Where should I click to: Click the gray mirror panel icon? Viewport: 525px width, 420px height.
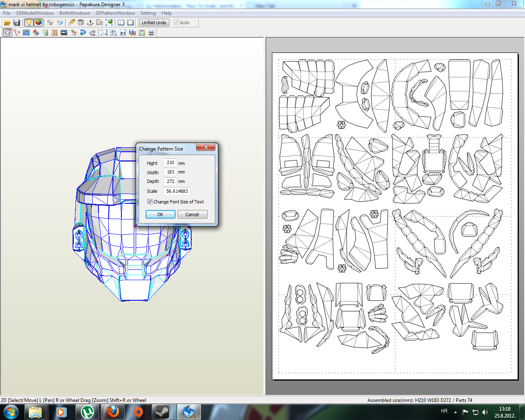point(100,23)
